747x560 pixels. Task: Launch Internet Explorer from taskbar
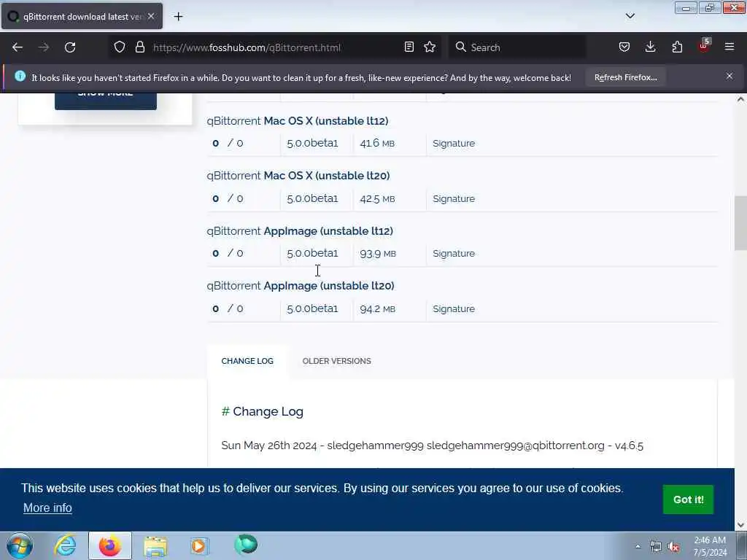click(x=65, y=545)
